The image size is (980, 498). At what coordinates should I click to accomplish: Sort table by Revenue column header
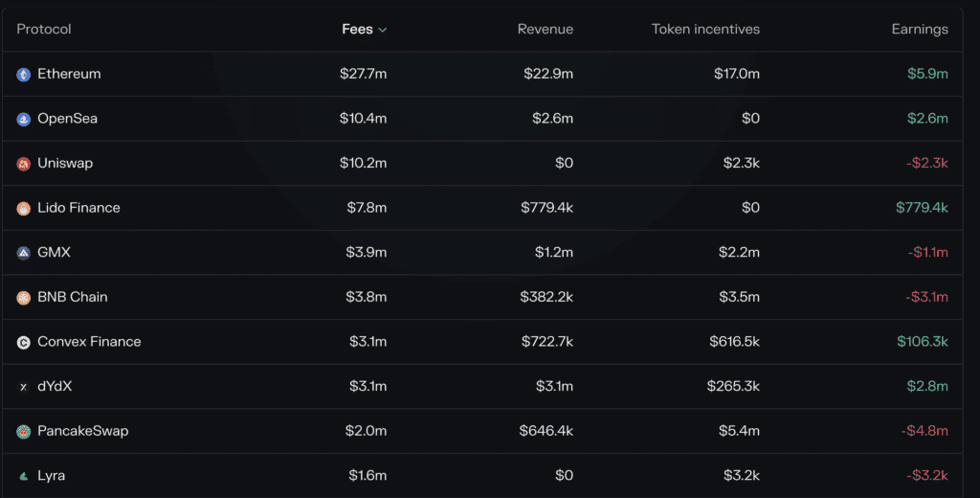545,29
